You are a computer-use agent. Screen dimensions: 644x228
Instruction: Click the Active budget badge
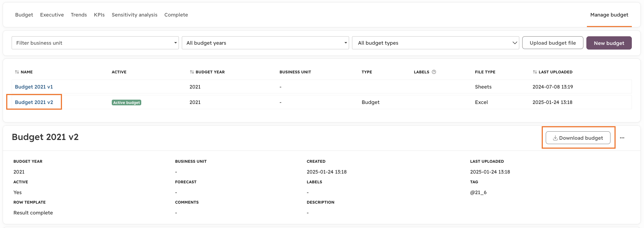point(126,102)
